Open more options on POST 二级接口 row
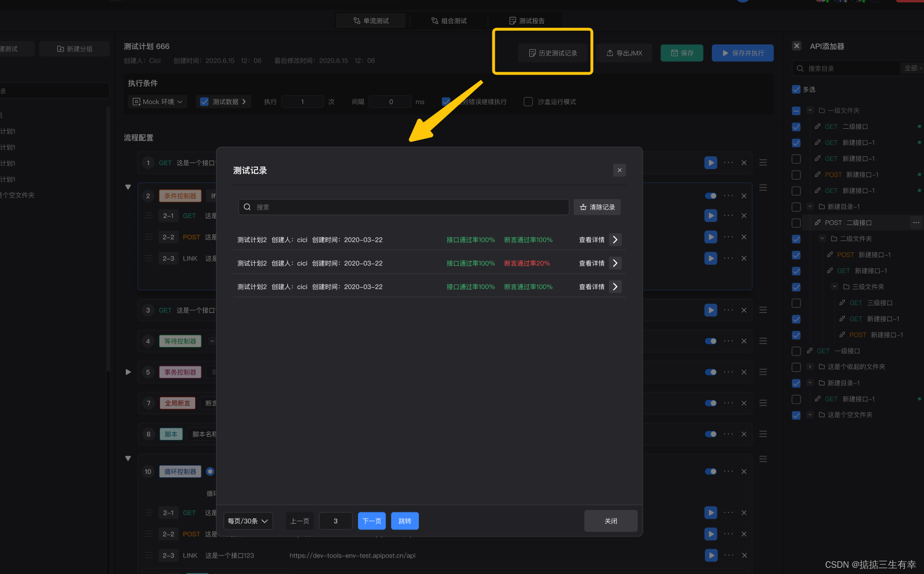Viewport: 924px width, 574px height. pos(916,222)
